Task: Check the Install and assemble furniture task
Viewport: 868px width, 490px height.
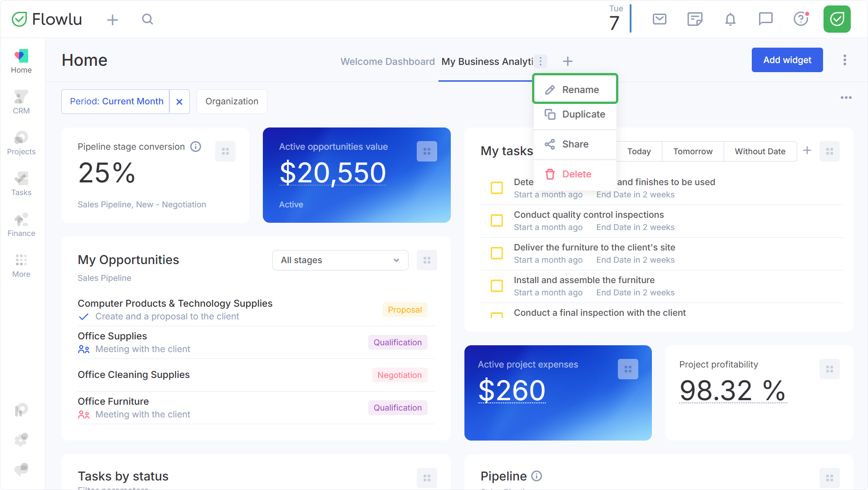Action: click(497, 286)
